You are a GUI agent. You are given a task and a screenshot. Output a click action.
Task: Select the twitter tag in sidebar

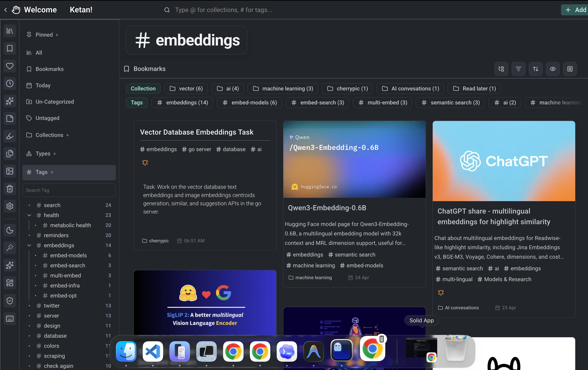(x=51, y=306)
